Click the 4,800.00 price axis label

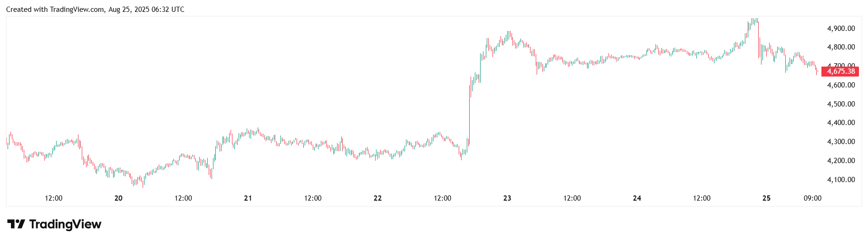point(841,47)
